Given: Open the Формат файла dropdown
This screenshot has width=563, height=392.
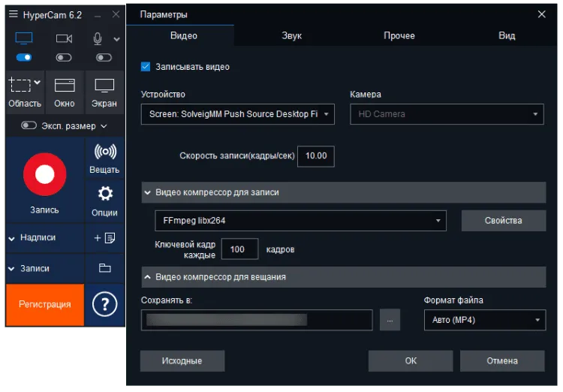Looking at the screenshot, I should coord(485,320).
